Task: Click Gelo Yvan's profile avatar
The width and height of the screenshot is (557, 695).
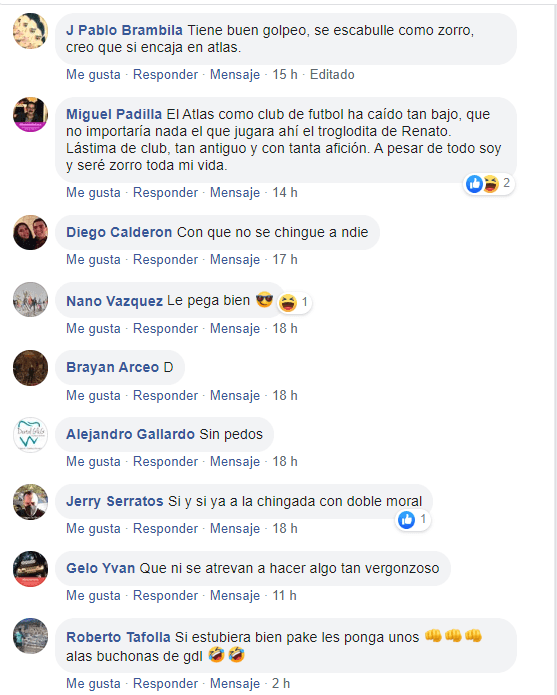Action: click(x=30, y=569)
